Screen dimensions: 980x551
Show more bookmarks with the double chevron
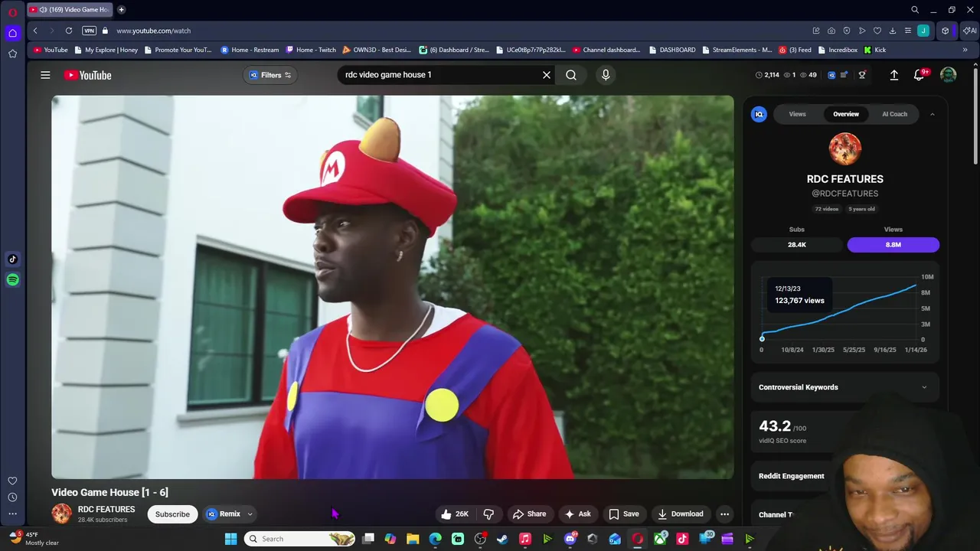coord(965,50)
